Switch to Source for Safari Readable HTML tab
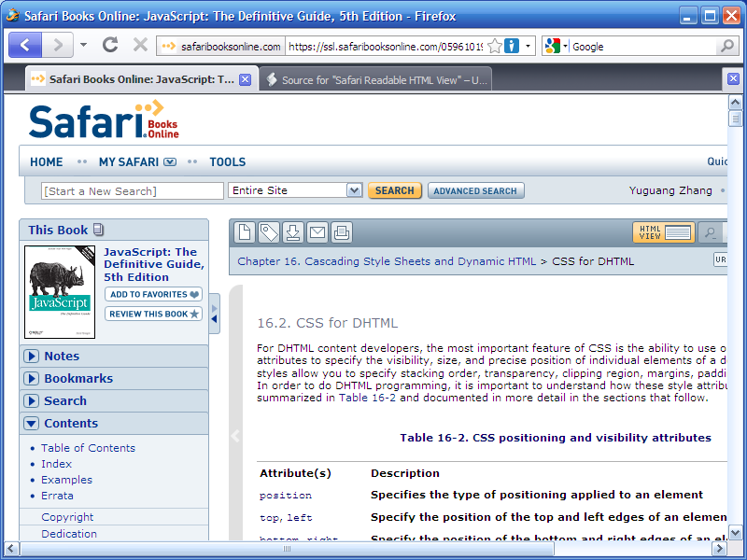This screenshot has height=560, width=747. point(375,80)
